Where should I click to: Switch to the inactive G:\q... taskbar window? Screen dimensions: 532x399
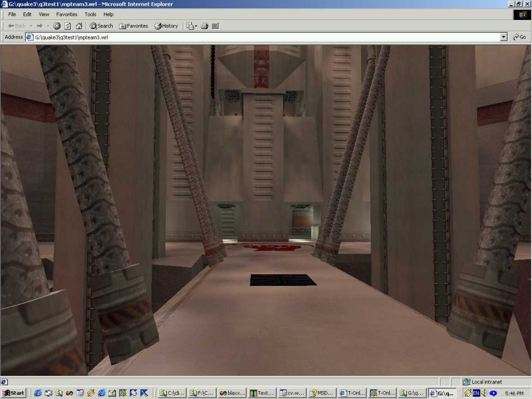(x=412, y=393)
